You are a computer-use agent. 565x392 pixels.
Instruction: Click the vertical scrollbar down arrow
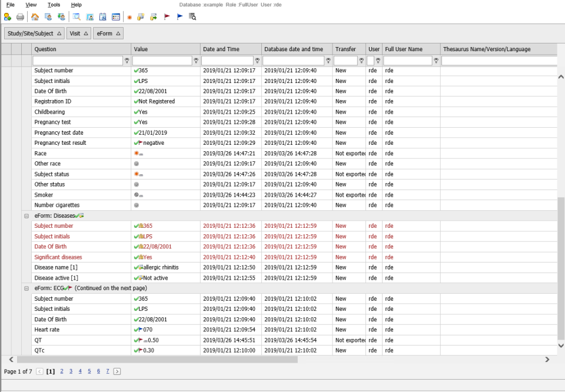[x=561, y=345]
